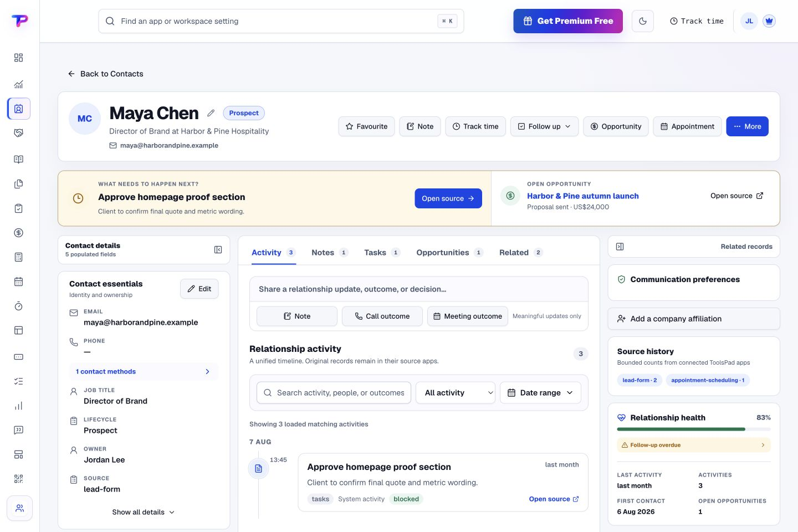Viewport: 798px width, 532px height.
Task: Open the copy documents icon in sidebar
Action: tap(18, 184)
